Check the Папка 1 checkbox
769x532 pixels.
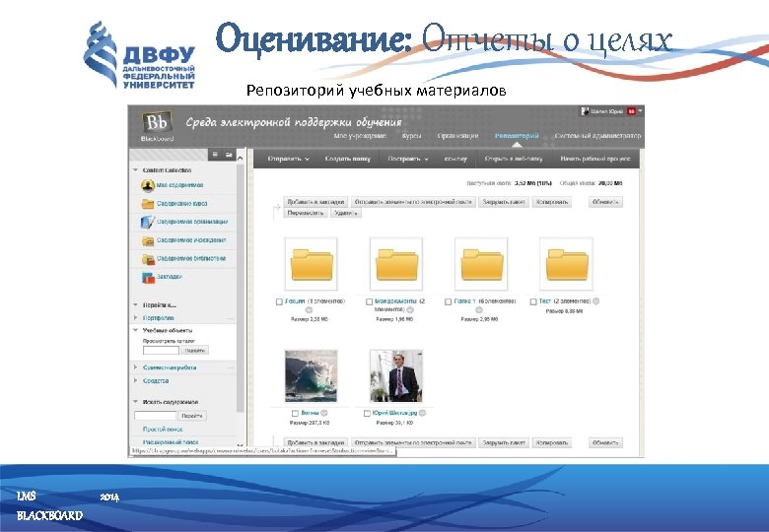(448, 301)
